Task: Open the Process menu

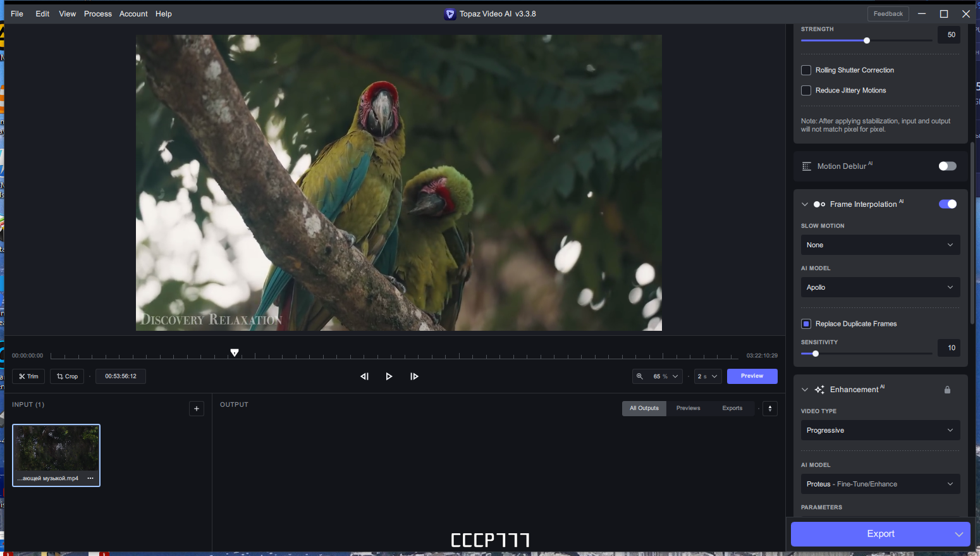Action: click(x=98, y=14)
